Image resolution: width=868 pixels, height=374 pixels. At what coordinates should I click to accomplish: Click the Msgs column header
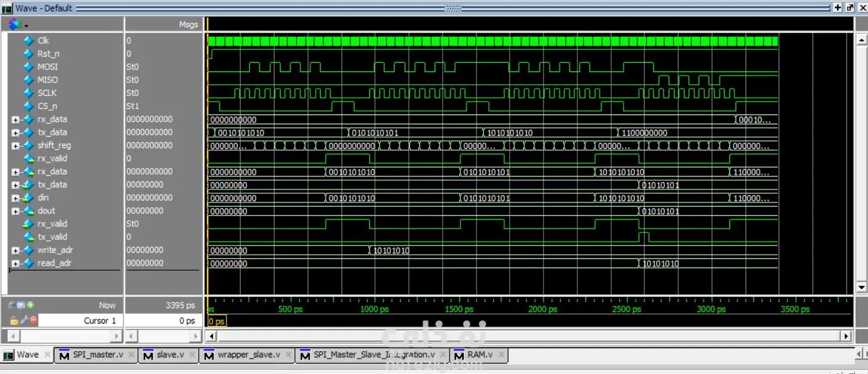point(188,25)
